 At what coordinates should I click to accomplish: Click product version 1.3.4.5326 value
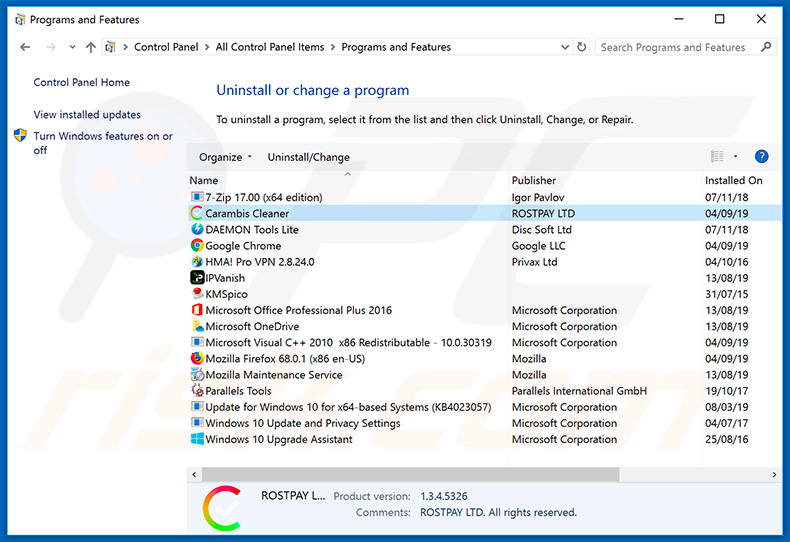pyautogui.click(x=444, y=496)
